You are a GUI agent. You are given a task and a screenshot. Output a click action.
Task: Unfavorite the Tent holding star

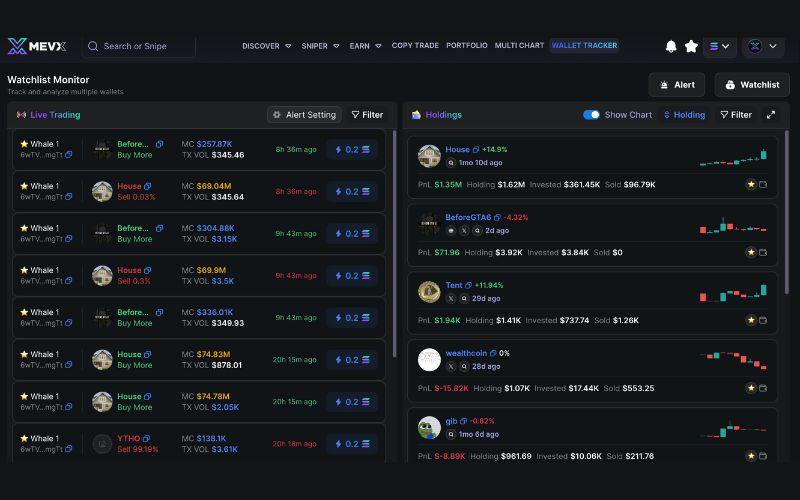tap(751, 320)
